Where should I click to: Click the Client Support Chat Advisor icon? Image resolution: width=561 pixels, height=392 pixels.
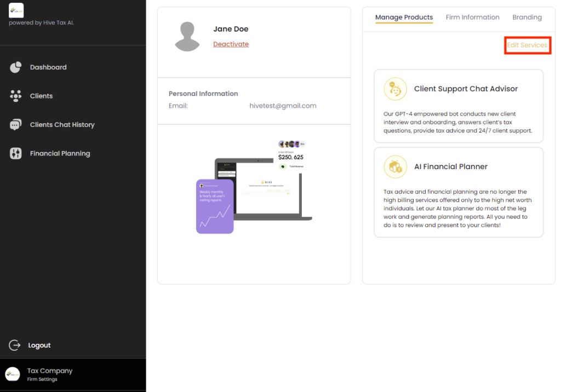pos(395,89)
